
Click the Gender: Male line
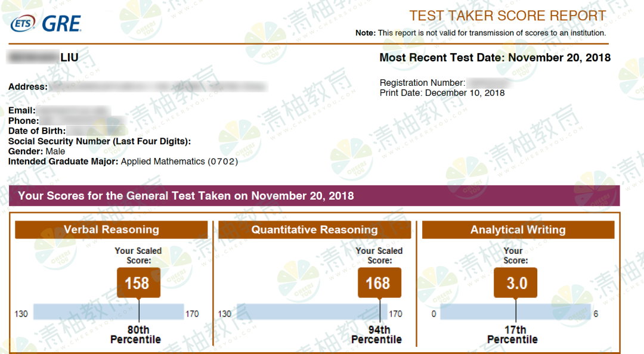[36, 151]
